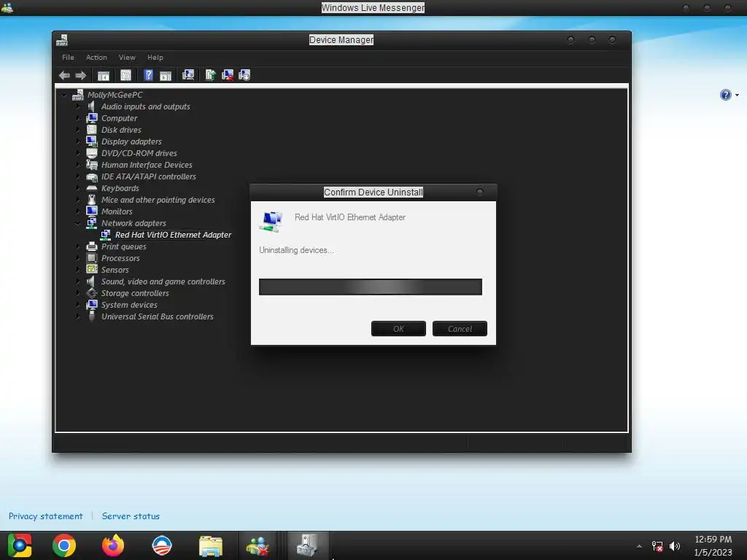747x560 pixels.
Task: Click 'Uninstalling devices...' status text
Action: point(296,250)
